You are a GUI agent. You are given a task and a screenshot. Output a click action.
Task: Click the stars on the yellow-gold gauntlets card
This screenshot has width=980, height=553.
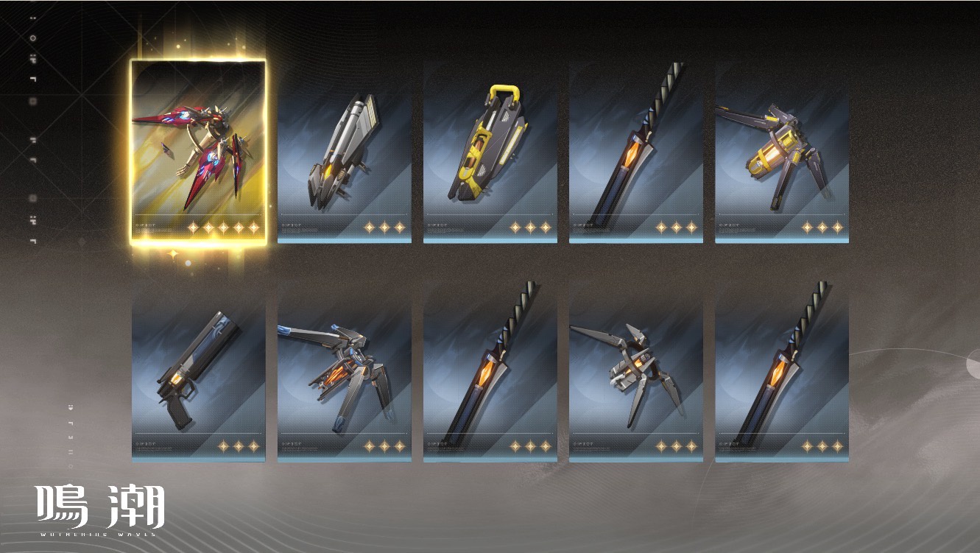click(x=821, y=228)
